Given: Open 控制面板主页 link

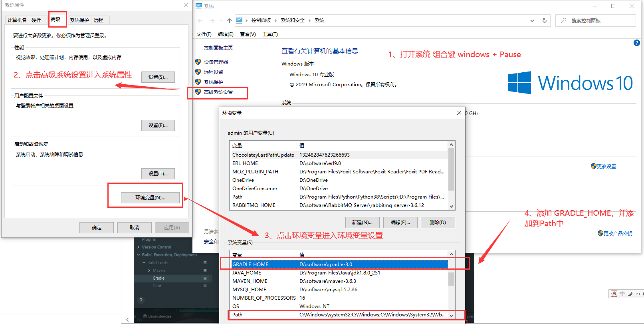Looking at the screenshot, I should (218, 48).
